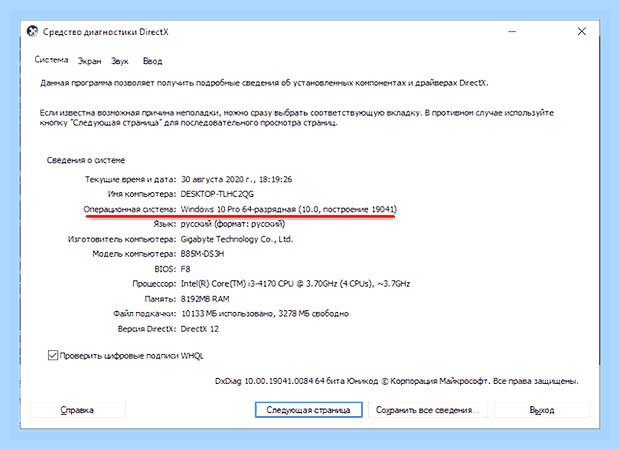Click the Изготовитель компьютера label
The image size is (620, 449).
click(122, 239)
